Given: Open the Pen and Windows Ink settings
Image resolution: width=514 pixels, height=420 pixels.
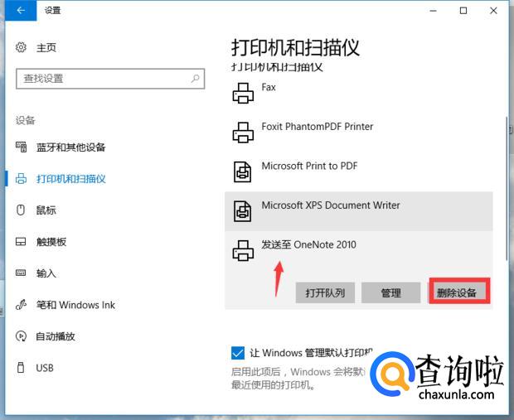Looking at the screenshot, I should click(75, 305).
